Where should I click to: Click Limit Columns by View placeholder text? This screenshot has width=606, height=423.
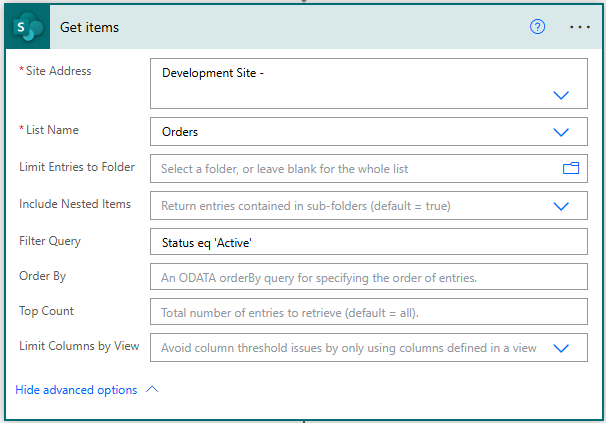[x=349, y=348]
